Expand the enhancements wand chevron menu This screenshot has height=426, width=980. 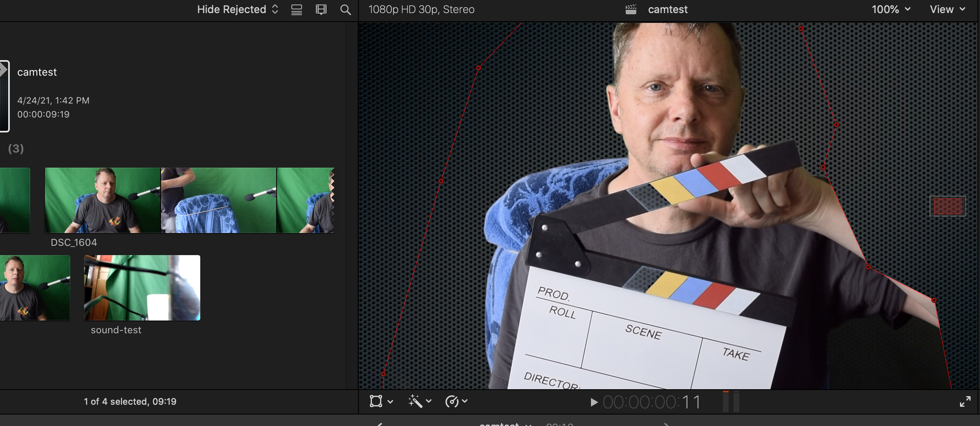429,401
